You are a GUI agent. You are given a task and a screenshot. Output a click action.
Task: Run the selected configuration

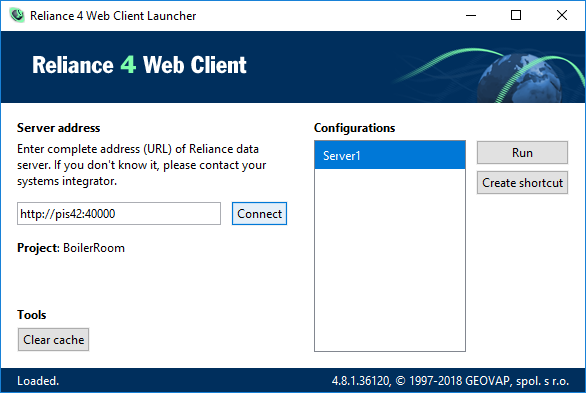click(522, 153)
